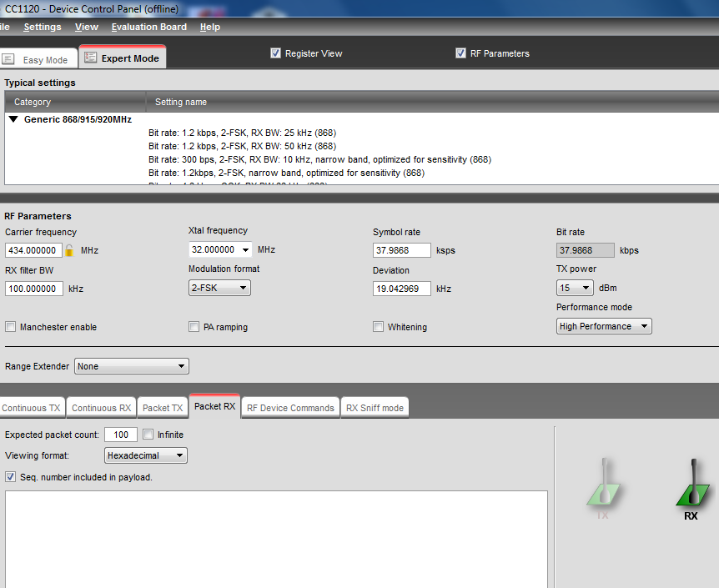The width and height of the screenshot is (719, 588).
Task: Open the RF Device Commands tab
Action: [291, 408]
